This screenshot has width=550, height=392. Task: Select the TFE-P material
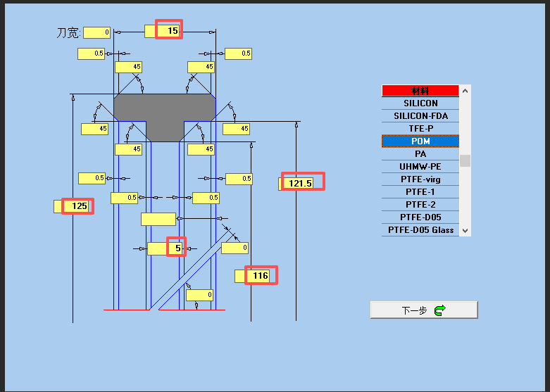[x=420, y=128]
